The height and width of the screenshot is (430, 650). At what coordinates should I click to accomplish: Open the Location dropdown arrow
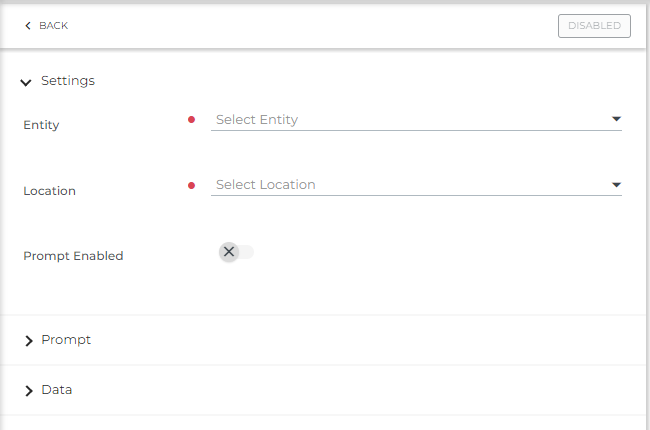[616, 185]
